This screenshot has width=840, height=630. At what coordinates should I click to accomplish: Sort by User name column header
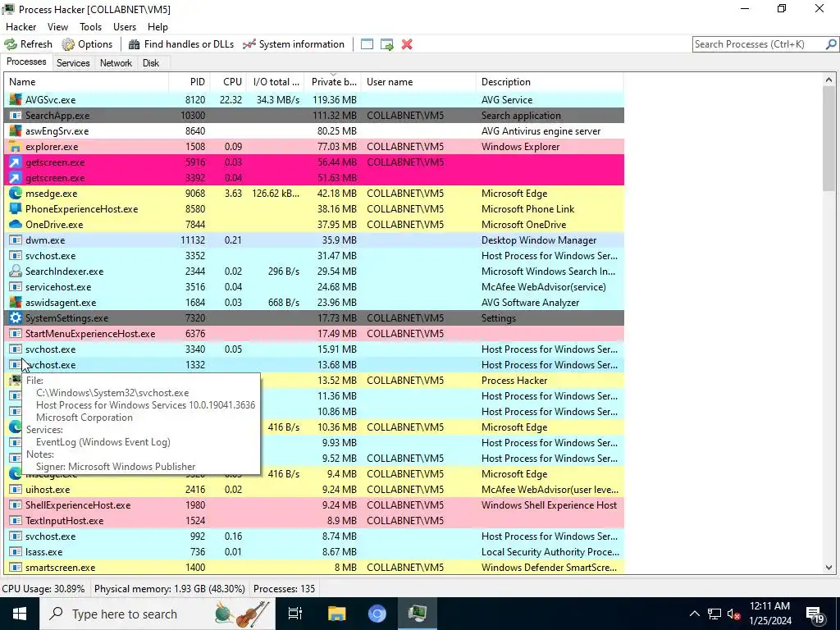point(419,82)
